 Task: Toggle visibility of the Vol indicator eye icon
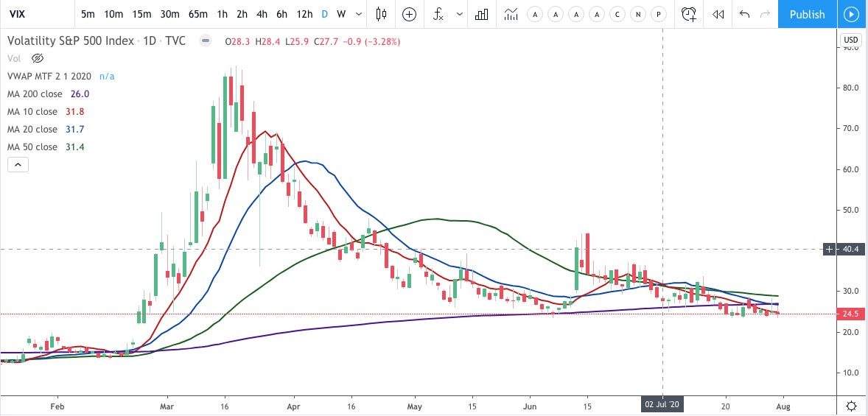click(x=38, y=58)
